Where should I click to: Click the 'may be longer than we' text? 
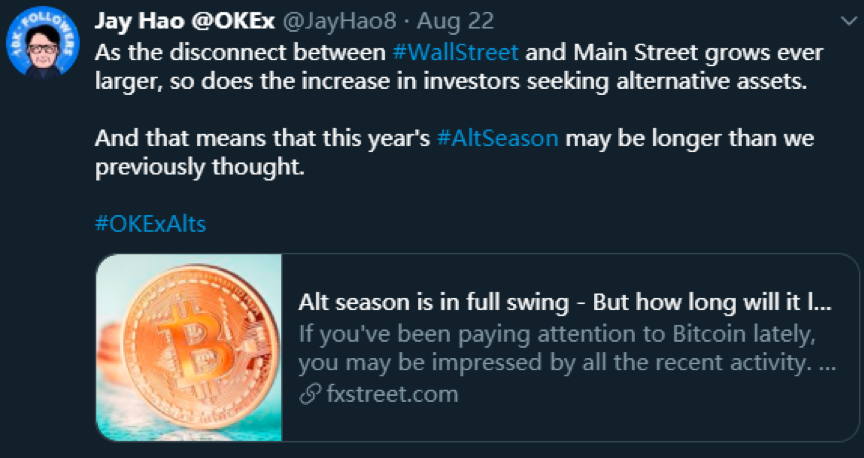click(689, 138)
